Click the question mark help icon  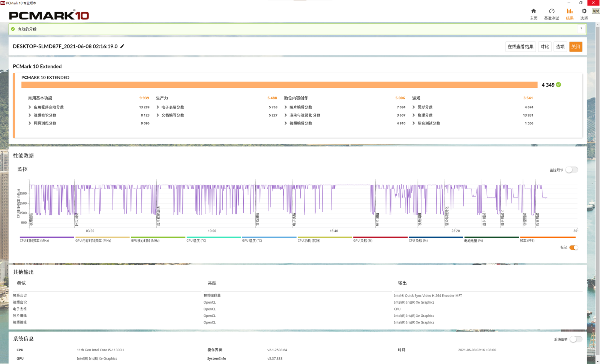(x=581, y=29)
